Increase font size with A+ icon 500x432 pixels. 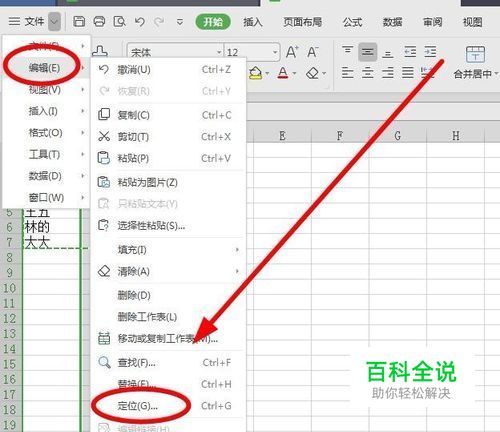(292, 52)
